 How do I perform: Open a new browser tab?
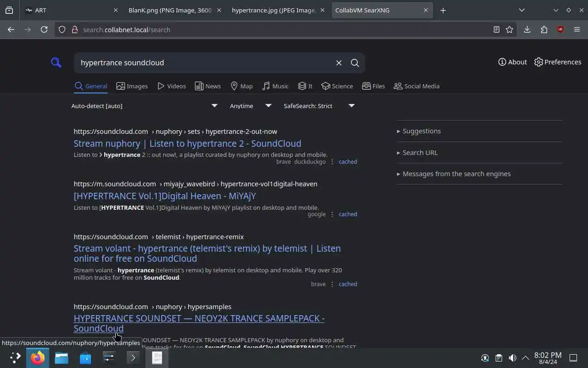[443, 10]
